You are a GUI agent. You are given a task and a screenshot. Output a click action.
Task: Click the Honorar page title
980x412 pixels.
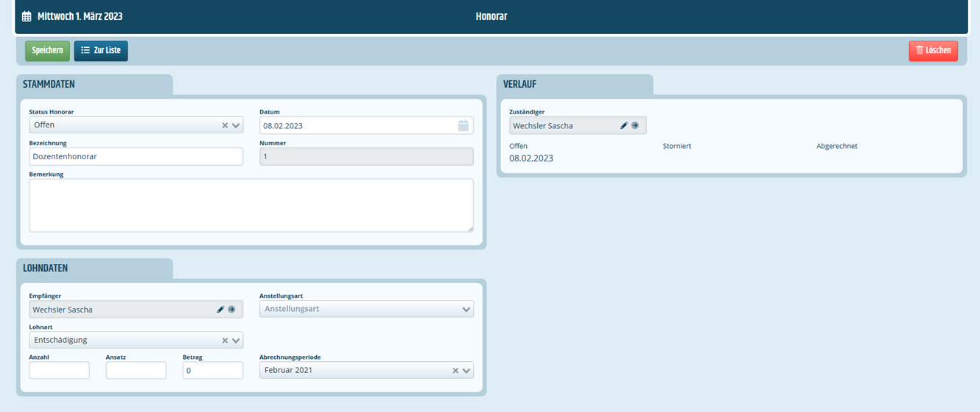(x=491, y=16)
